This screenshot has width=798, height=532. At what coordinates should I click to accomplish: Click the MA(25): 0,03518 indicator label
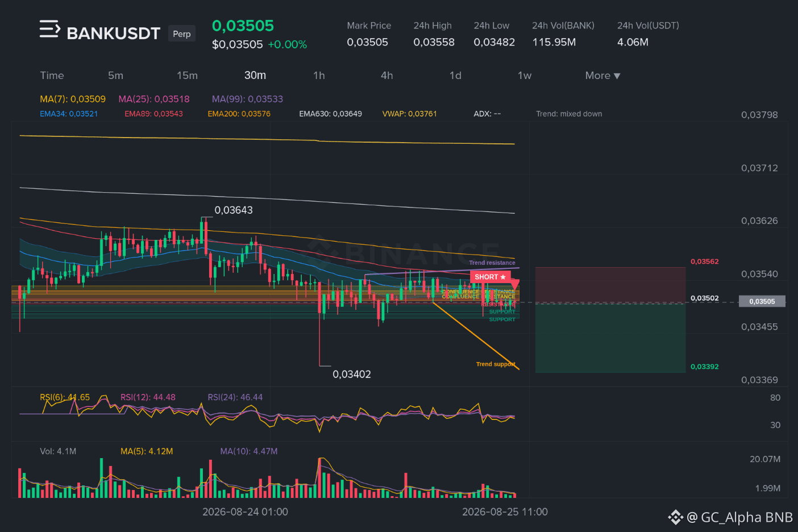click(x=154, y=99)
